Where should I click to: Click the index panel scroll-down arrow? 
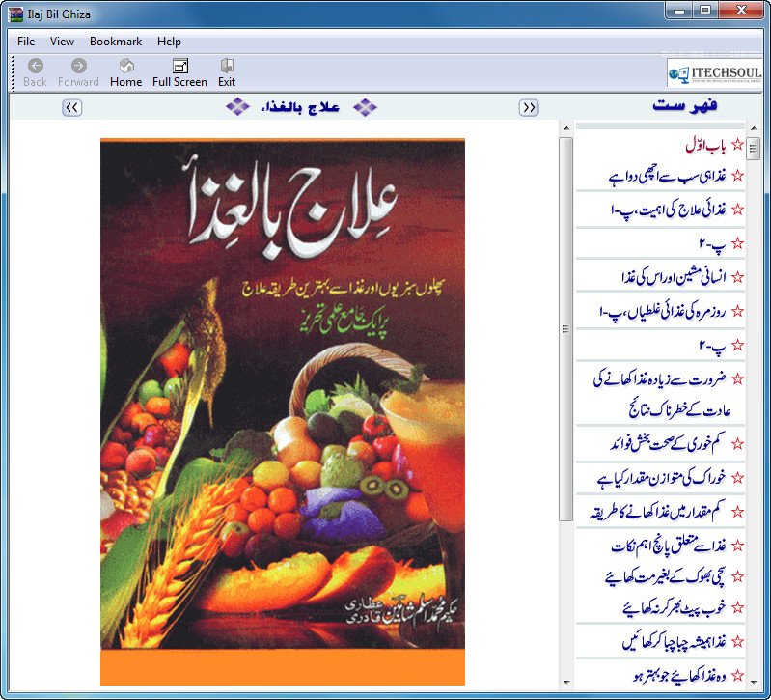tap(754, 683)
